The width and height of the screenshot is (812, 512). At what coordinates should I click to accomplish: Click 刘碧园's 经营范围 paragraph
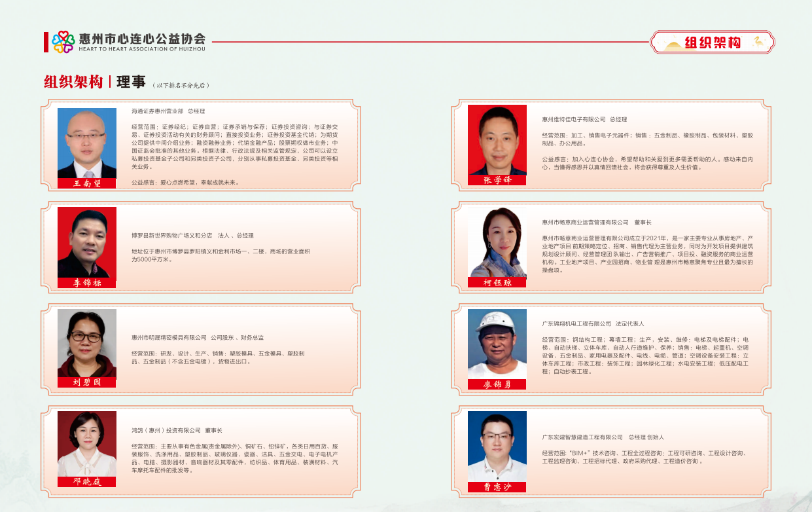(x=218, y=357)
